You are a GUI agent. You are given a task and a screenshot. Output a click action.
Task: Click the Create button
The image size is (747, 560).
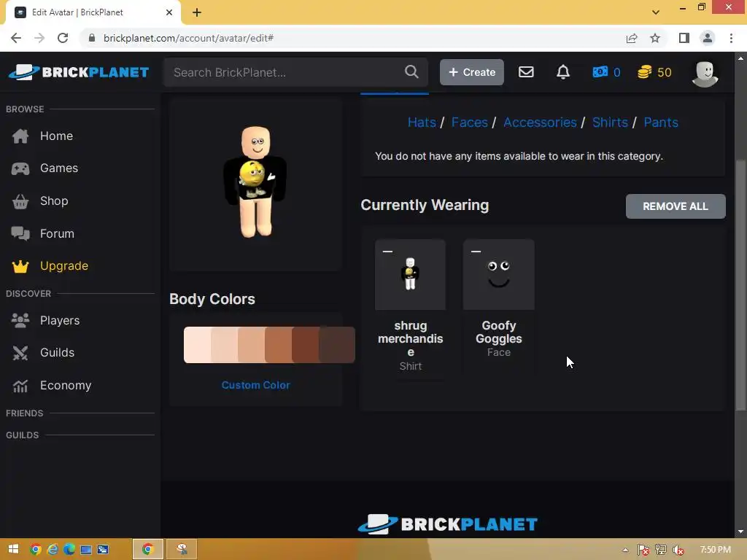472,72
